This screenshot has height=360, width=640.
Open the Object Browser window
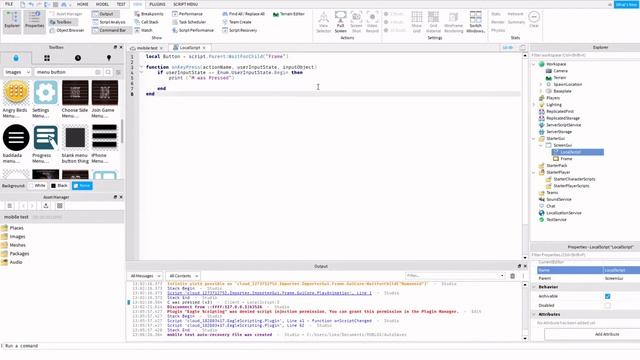(x=67, y=30)
